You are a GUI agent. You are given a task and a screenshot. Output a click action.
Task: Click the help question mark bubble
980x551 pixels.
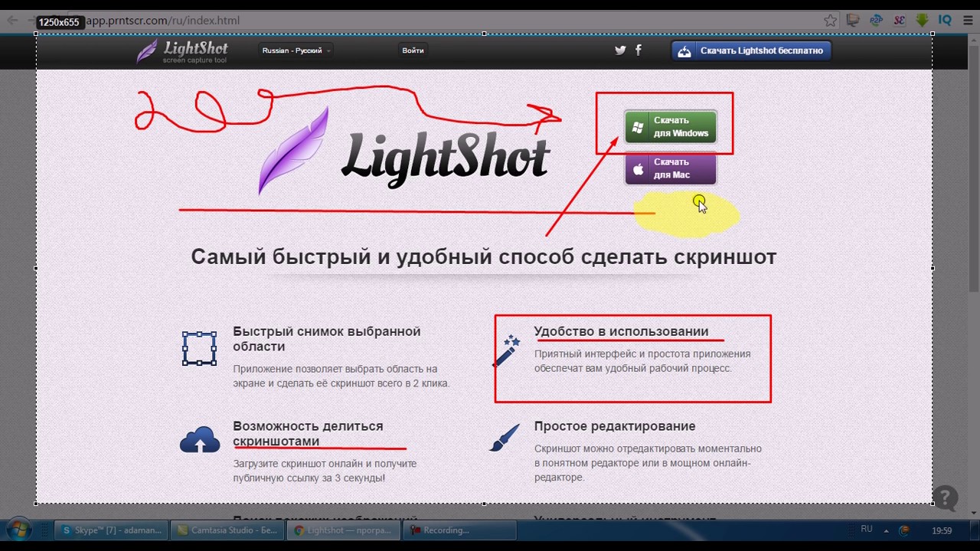(946, 498)
